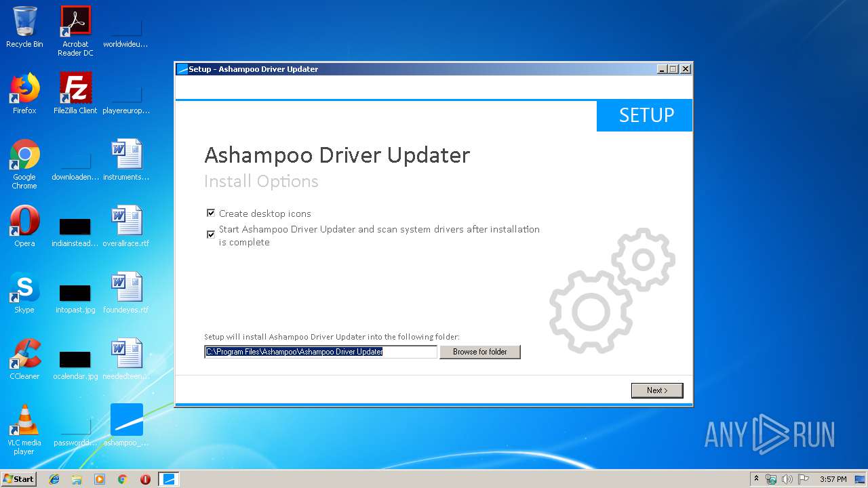Open media player icon in taskbar
Screen dimensions: 868x488
coord(100,479)
